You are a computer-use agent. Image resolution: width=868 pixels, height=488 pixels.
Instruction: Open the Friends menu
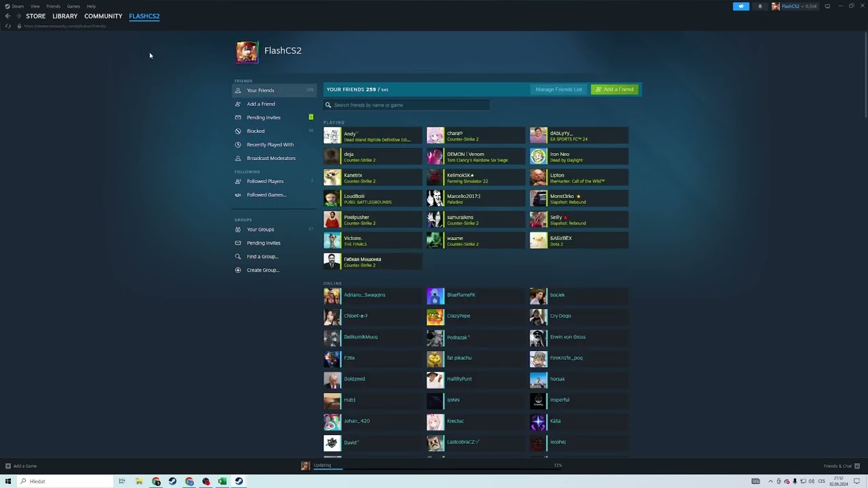53,6
